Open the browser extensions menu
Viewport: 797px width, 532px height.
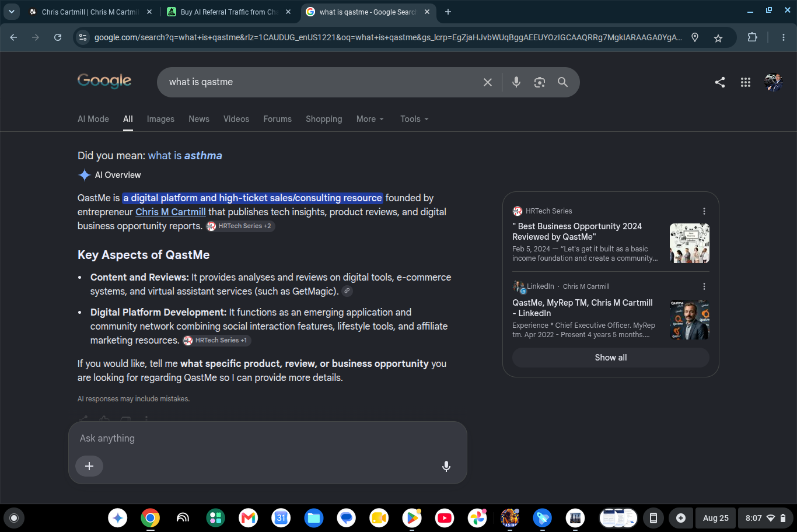tap(753, 37)
